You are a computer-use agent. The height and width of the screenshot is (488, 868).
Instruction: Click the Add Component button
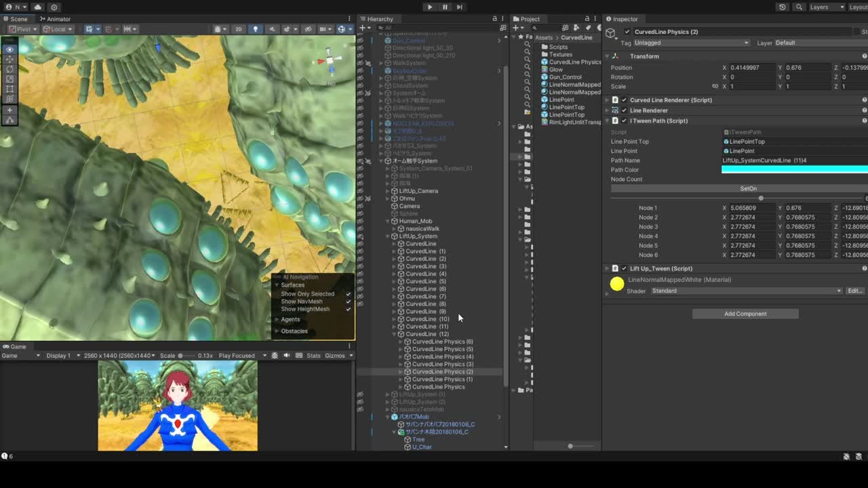(x=745, y=314)
